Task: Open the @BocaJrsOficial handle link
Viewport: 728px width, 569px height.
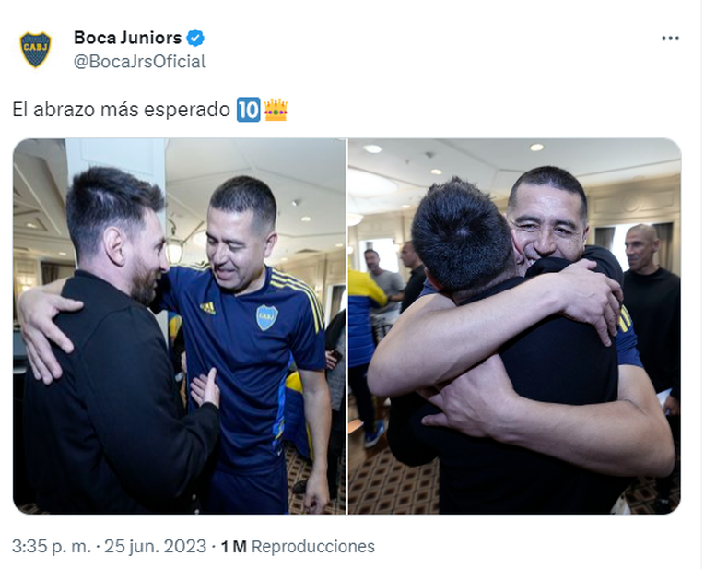Action: (x=140, y=62)
